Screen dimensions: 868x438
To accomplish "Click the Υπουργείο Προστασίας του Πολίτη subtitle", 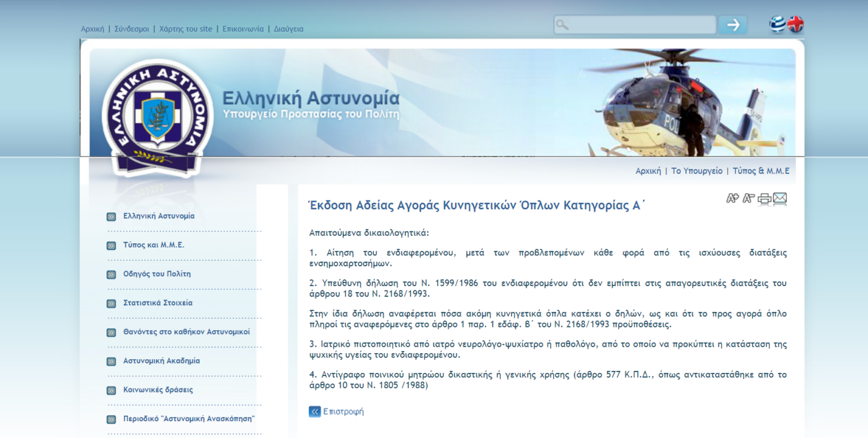I will (x=311, y=114).
